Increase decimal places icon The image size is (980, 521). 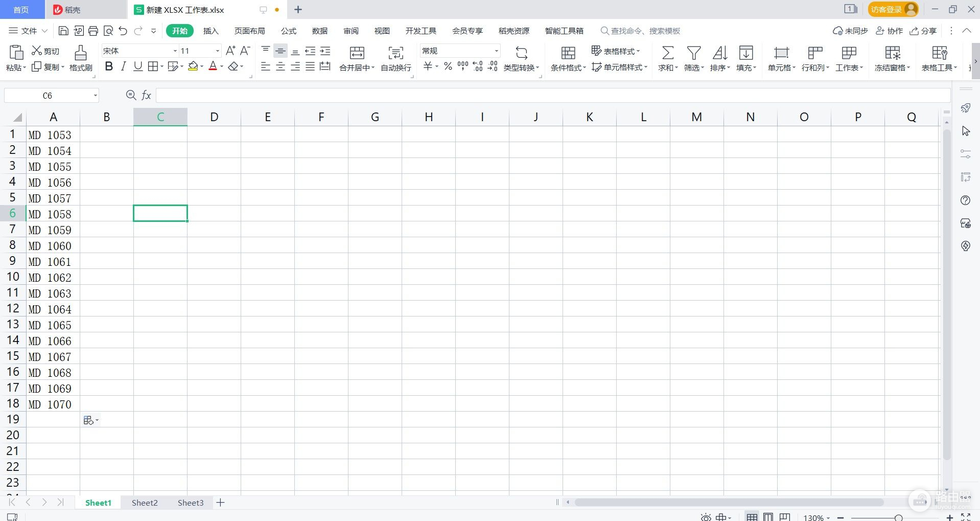(478, 66)
